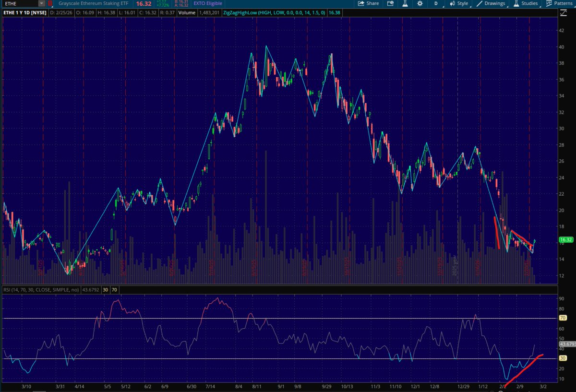The height and width of the screenshot is (392, 576).
Task: Click the RSI oversold 30 header tag
Action: 105,290
